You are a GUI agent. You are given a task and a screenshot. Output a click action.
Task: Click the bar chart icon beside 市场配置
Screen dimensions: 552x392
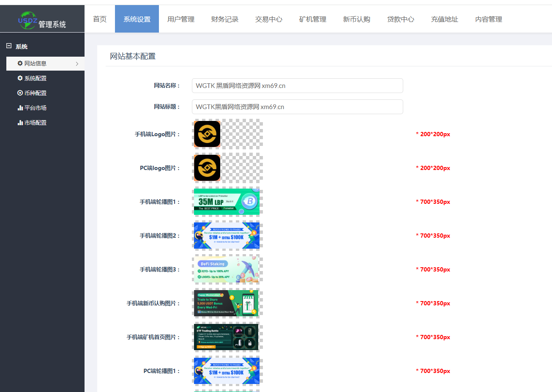point(20,123)
